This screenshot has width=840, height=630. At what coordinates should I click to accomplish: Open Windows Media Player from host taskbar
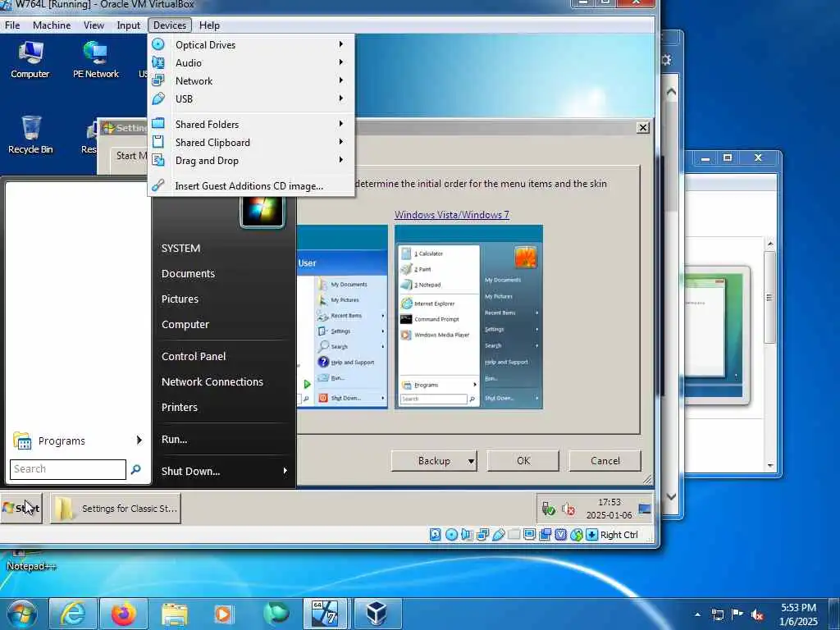223,614
